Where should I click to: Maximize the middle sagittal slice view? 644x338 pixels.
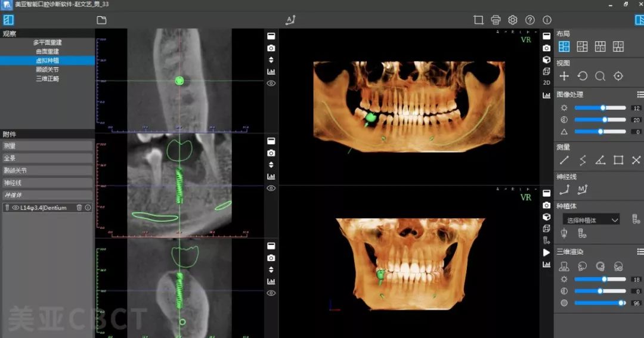click(271, 141)
